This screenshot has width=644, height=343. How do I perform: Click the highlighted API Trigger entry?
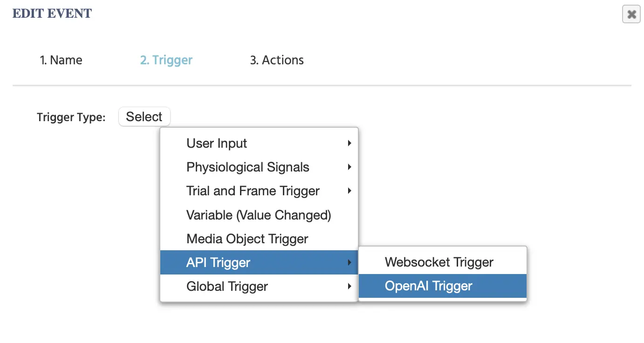pos(218,263)
